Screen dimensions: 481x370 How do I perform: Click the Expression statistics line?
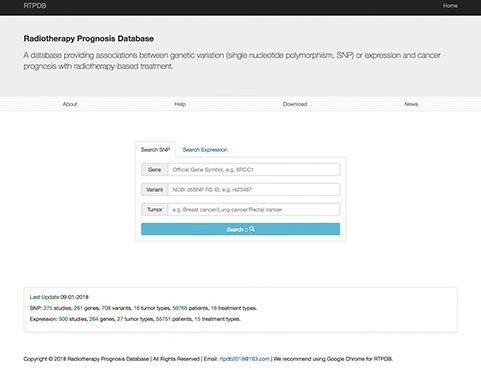tap(135, 319)
